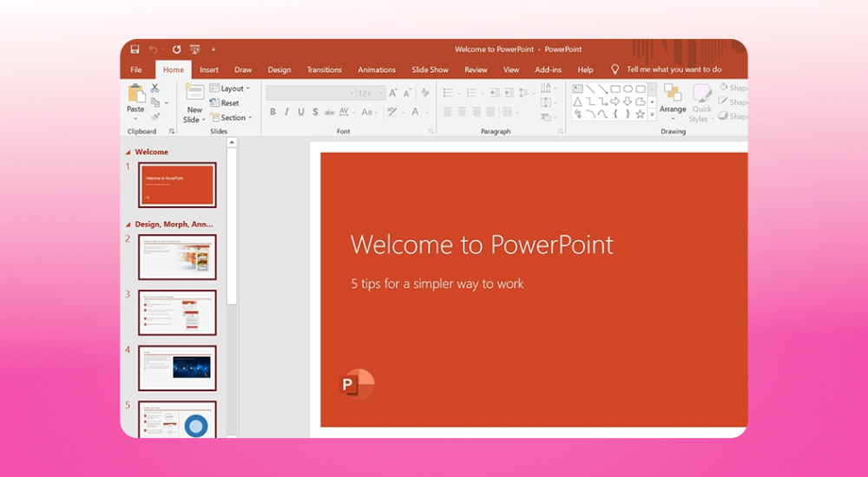
Task: Click the text highlight color icon
Action: click(392, 112)
